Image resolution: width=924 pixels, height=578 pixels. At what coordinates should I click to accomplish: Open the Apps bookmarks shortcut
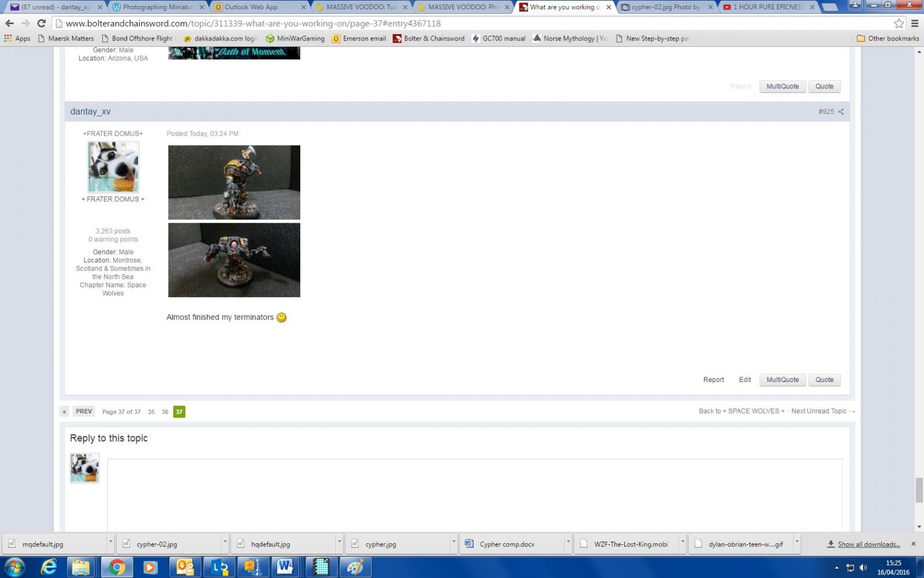17,39
